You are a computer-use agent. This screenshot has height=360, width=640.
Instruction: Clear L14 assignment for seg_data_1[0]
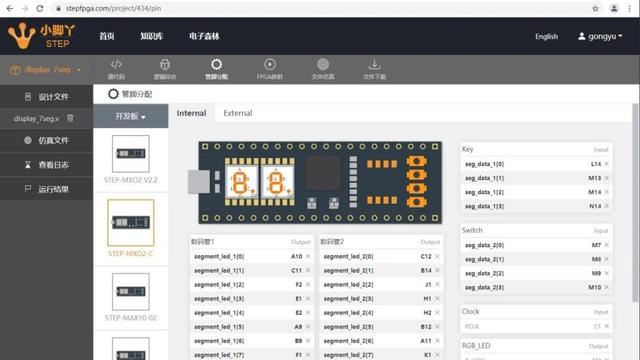[607, 164]
